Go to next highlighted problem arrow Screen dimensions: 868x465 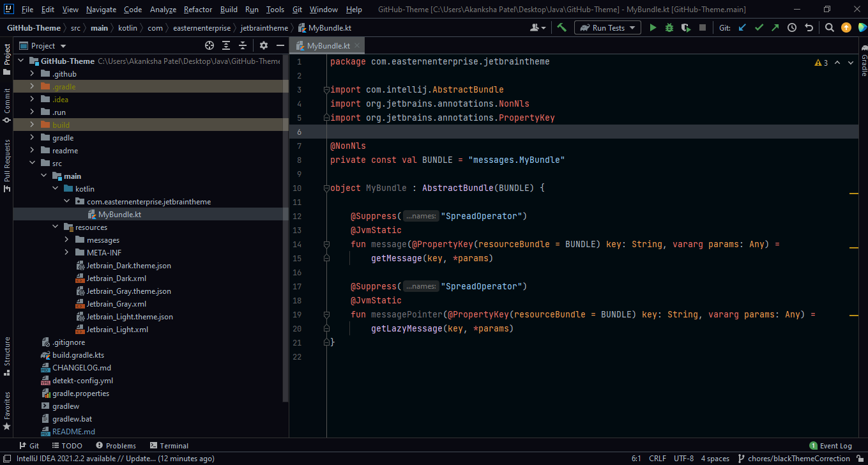(851, 63)
